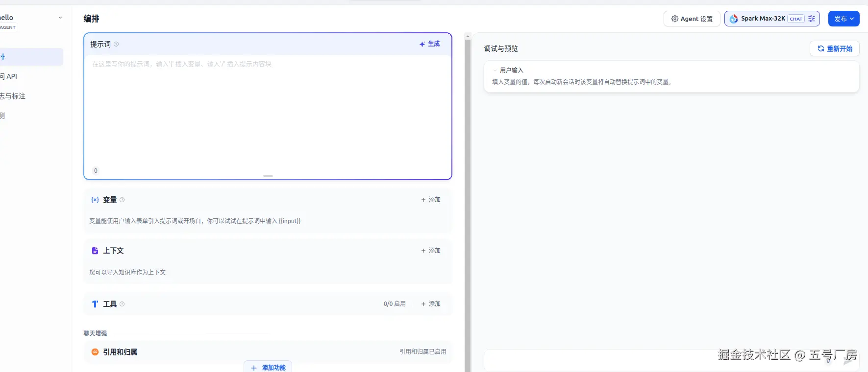Viewport: 868px width, 372px height.
Task: Focus the prompt text input area
Action: pos(268,110)
